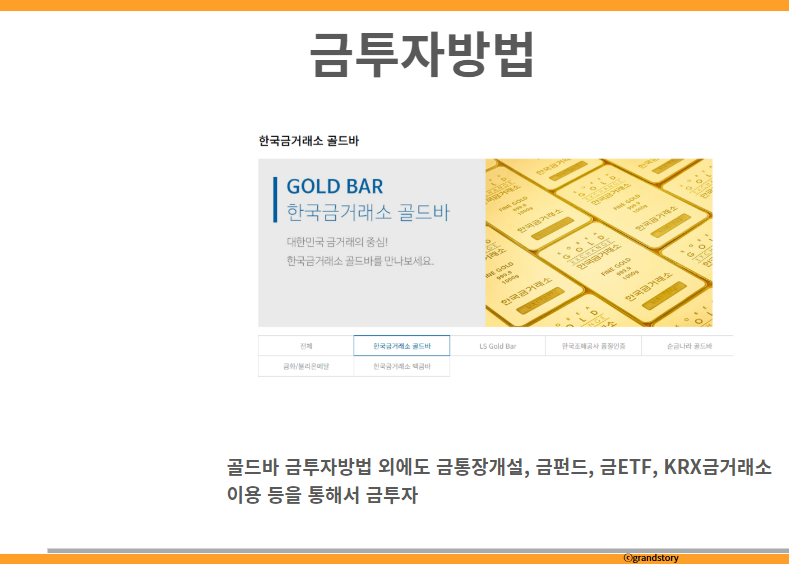Select the 한국금거래소 백금바 tab
This screenshot has width=789, height=564.
pos(402,366)
